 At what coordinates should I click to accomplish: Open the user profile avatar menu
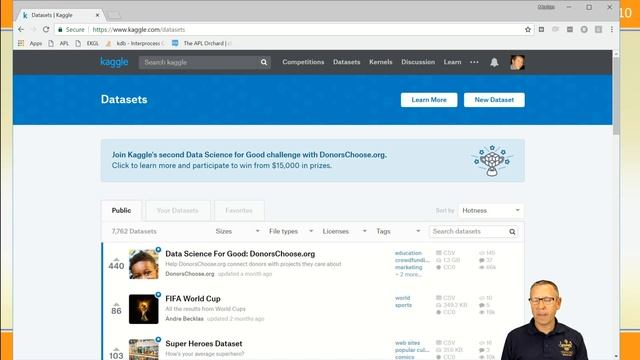pos(517,62)
